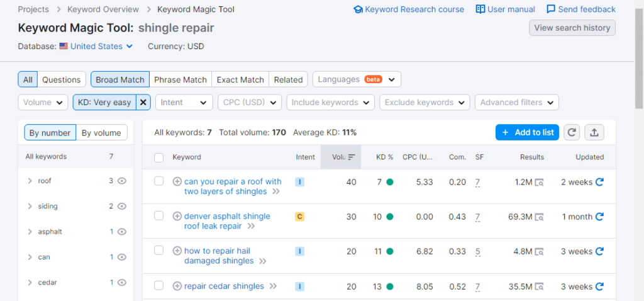Click Send feedback link

(581, 9)
